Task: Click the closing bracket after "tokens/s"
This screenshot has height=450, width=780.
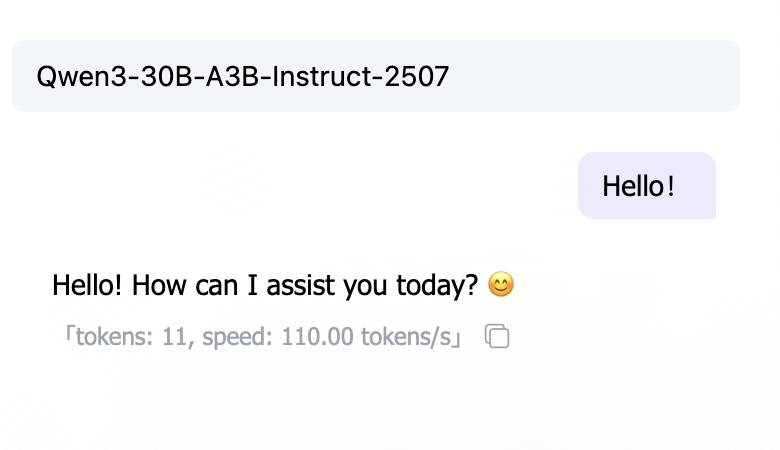Action: pos(457,337)
